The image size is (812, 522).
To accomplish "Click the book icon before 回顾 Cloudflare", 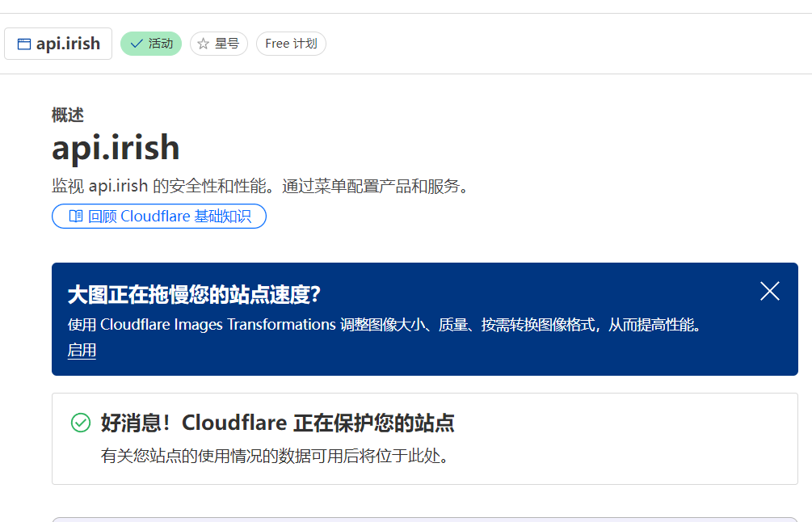I will (x=76, y=216).
